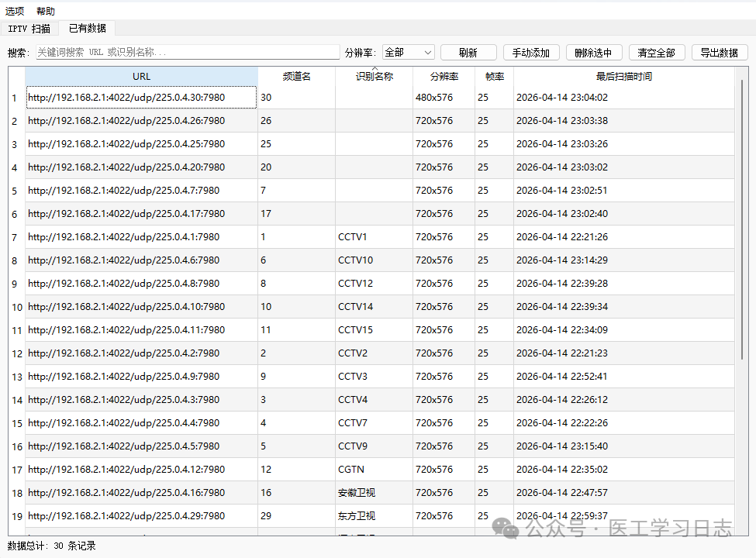
Task: Click the 清空全部 button
Action: point(656,53)
